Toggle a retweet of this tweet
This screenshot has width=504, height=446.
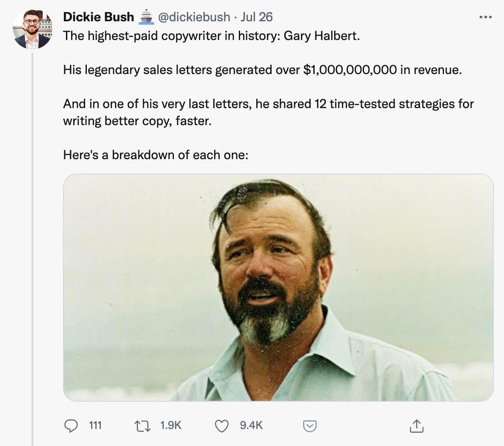coord(143,425)
